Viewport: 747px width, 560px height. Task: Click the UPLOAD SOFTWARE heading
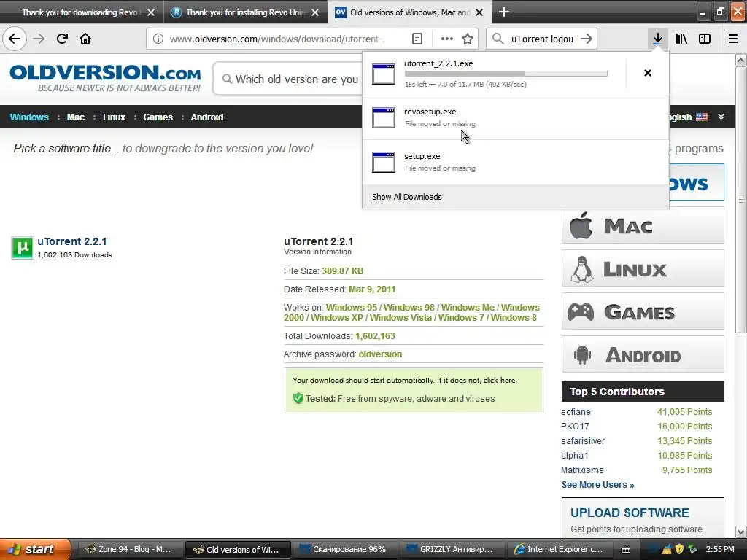(630, 513)
